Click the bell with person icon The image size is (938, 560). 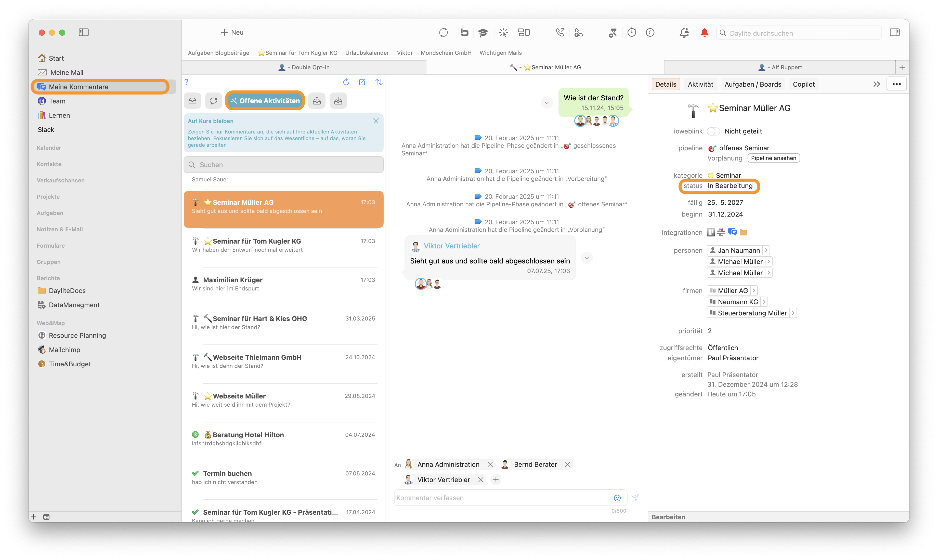point(684,32)
